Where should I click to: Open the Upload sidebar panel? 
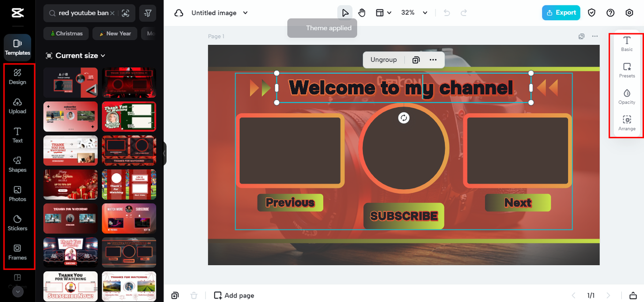18,106
